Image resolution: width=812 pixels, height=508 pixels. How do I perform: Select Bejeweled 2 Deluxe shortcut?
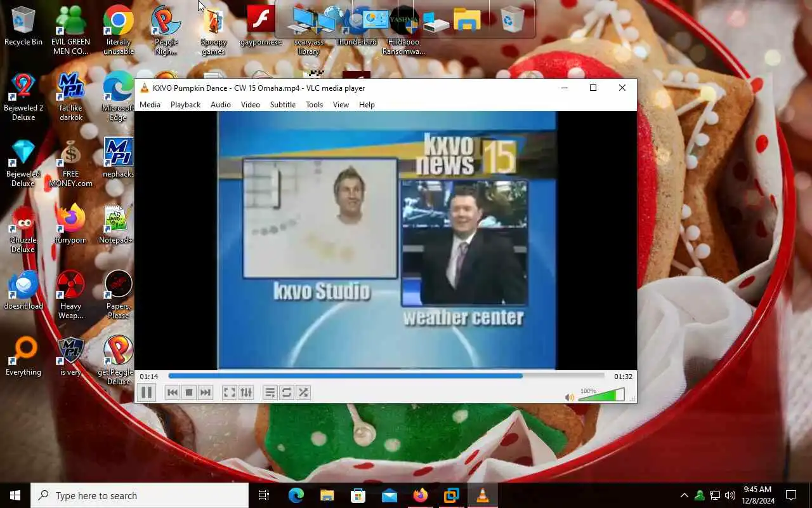pyautogui.click(x=23, y=97)
